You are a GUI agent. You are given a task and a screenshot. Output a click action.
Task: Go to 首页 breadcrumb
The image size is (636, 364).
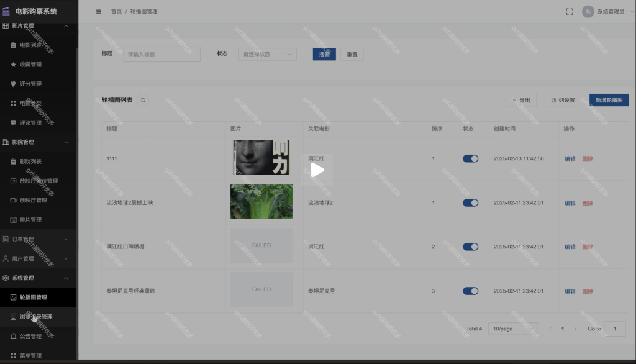(x=116, y=11)
